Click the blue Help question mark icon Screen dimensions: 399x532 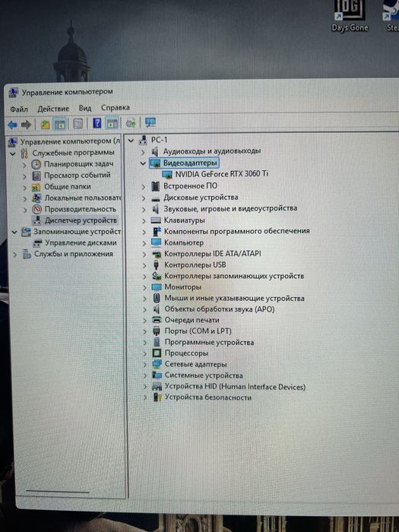(97, 123)
